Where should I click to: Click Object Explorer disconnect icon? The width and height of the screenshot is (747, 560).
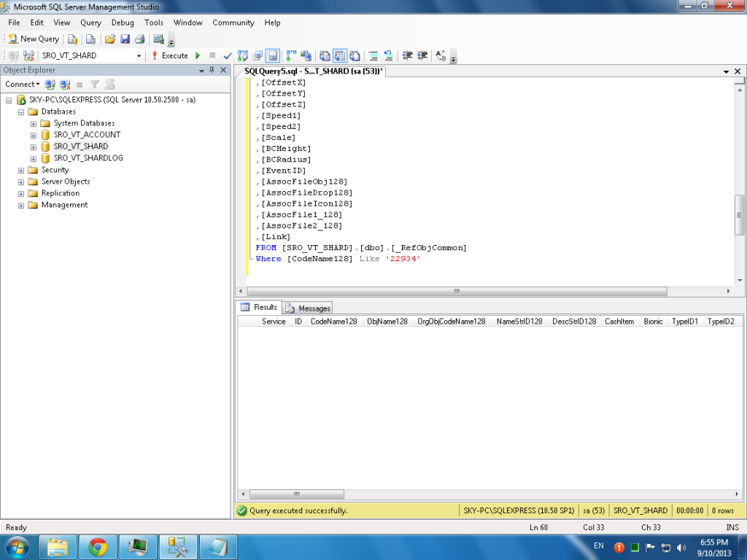click(65, 85)
